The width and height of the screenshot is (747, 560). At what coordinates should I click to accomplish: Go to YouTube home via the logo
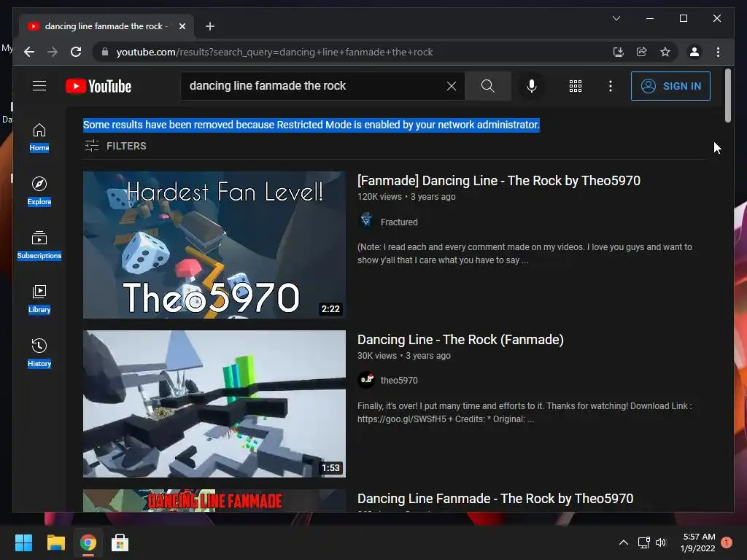pyautogui.click(x=98, y=86)
